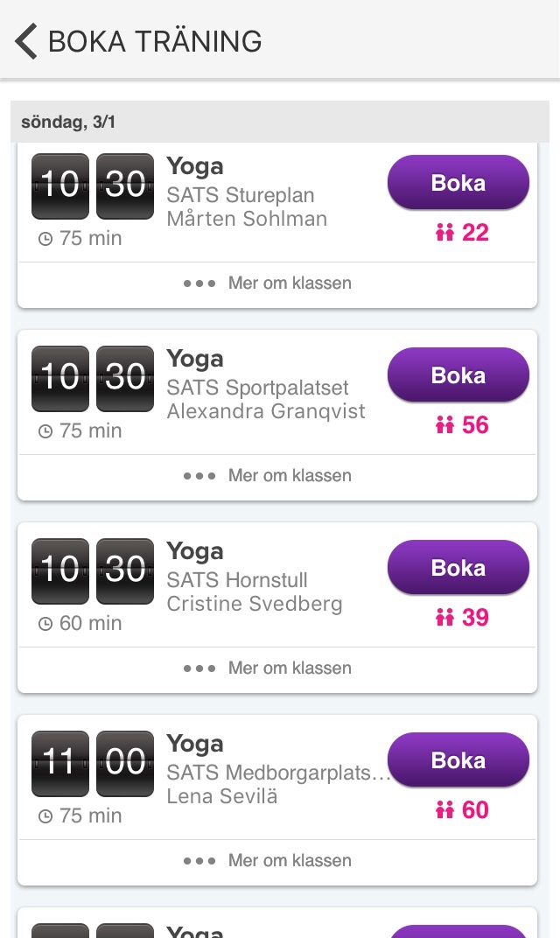Tap the clock icon beside 60 min
This screenshot has height=938, width=560.
coord(45,624)
